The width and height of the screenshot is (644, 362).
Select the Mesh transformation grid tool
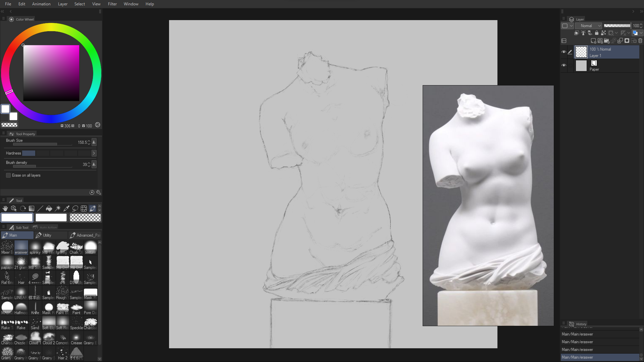tap(84, 208)
